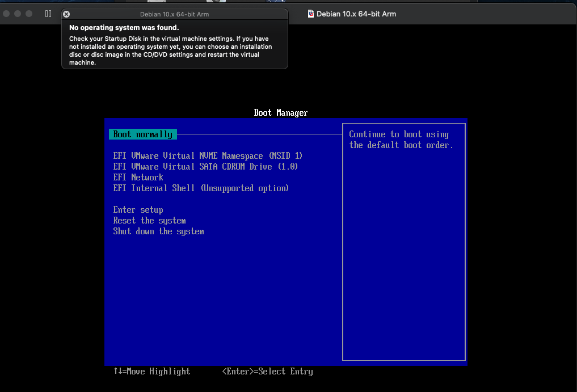Select the Boot normally entry
This screenshot has height=392, width=577.
tap(143, 134)
